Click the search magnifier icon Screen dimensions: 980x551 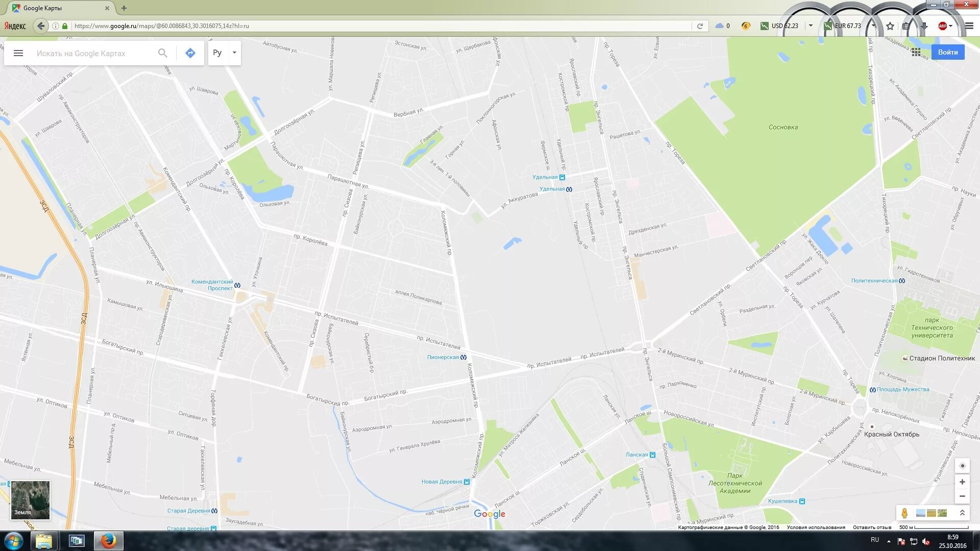162,53
